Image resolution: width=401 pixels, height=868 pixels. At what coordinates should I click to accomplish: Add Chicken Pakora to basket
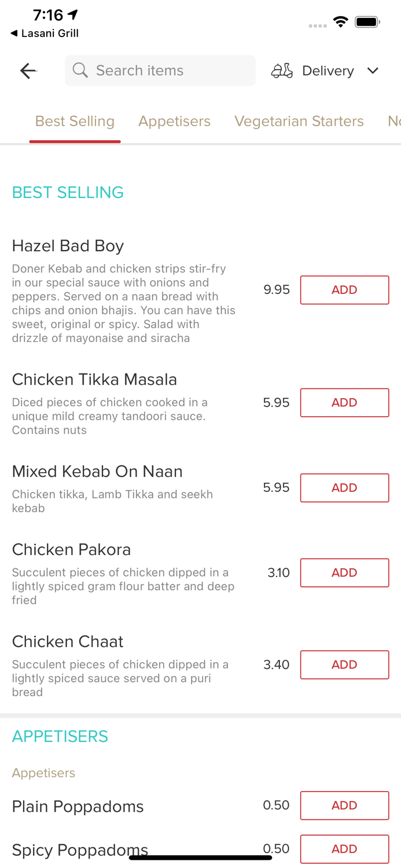(344, 573)
